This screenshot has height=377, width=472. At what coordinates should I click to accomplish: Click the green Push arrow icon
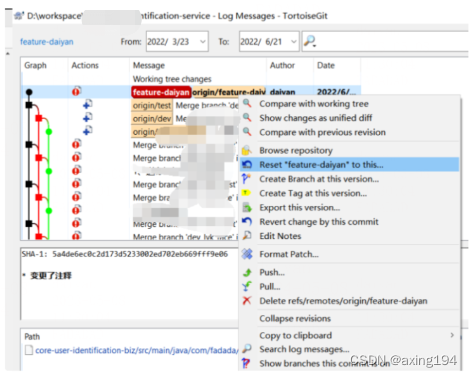click(x=247, y=272)
